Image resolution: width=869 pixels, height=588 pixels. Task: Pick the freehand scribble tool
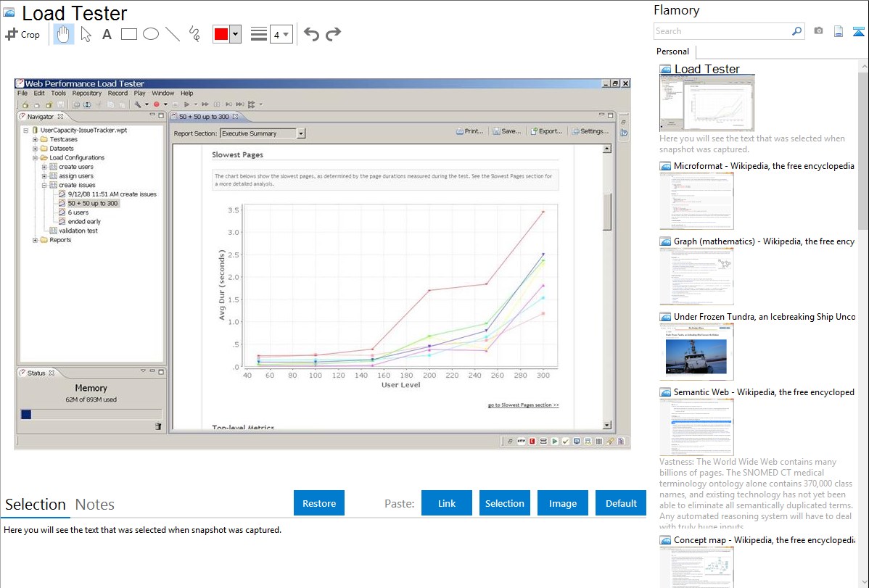194,34
